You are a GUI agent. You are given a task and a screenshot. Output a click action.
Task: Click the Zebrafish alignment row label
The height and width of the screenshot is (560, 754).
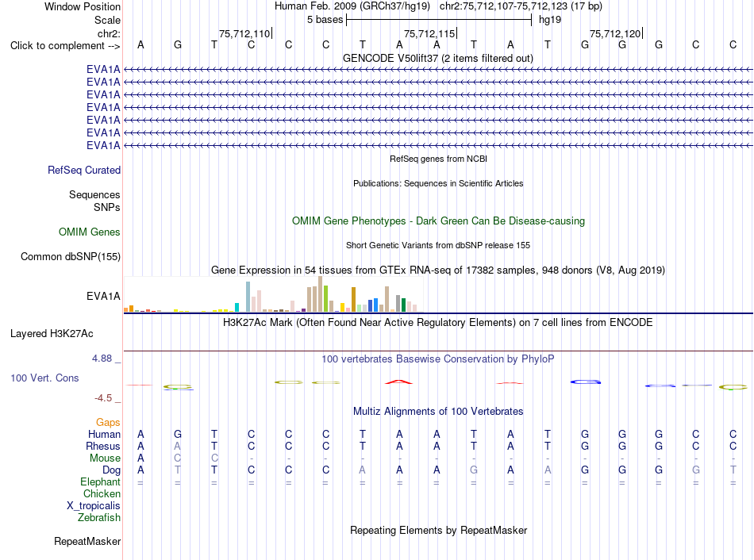(x=99, y=518)
